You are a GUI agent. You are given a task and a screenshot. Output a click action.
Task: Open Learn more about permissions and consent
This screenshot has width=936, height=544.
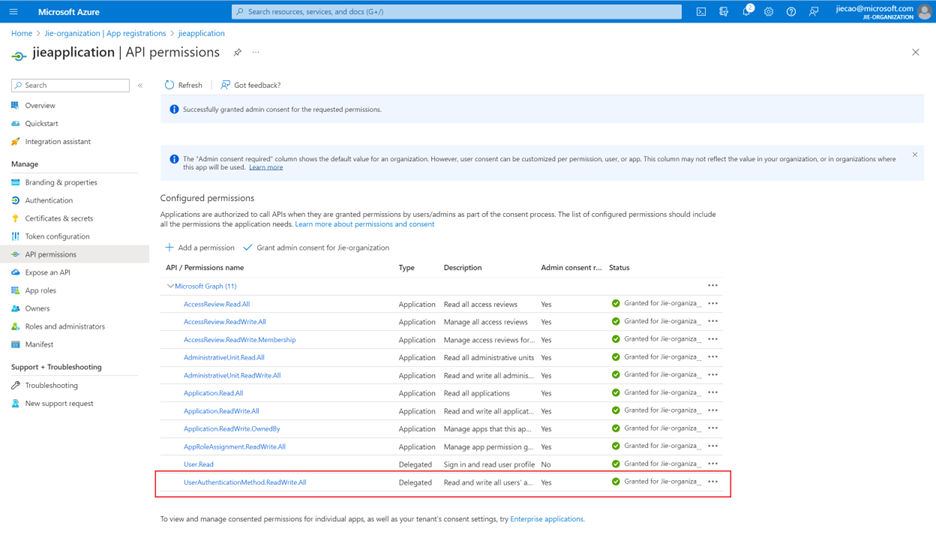(x=365, y=225)
